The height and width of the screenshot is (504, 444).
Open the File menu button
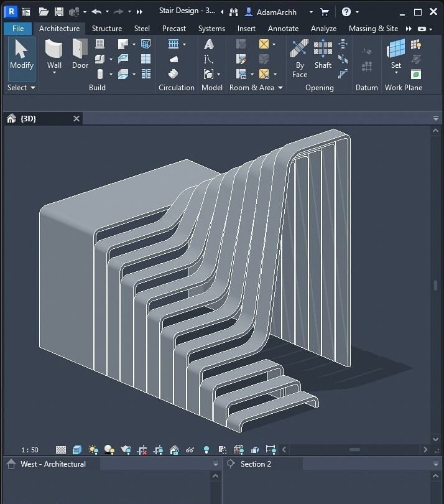point(18,29)
